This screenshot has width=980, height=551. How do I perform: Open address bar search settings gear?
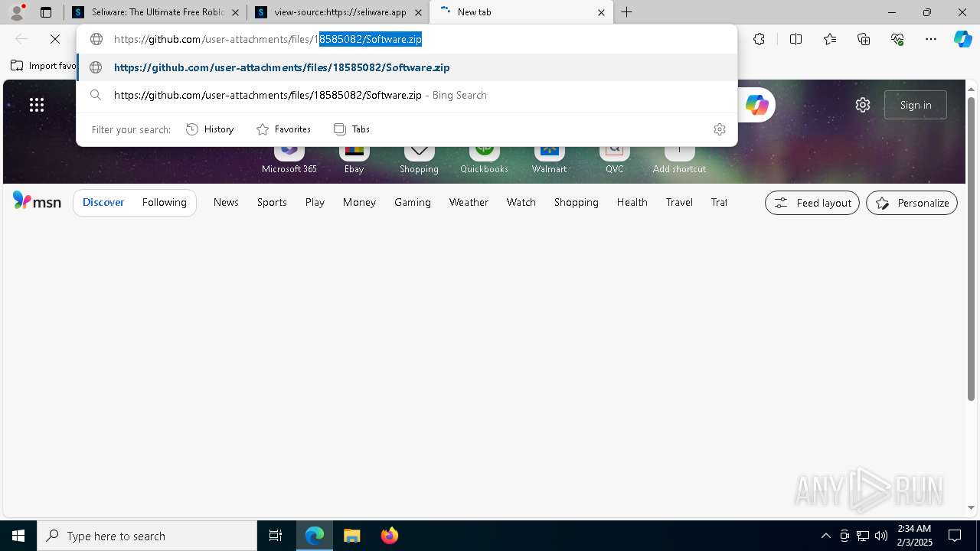[719, 129]
